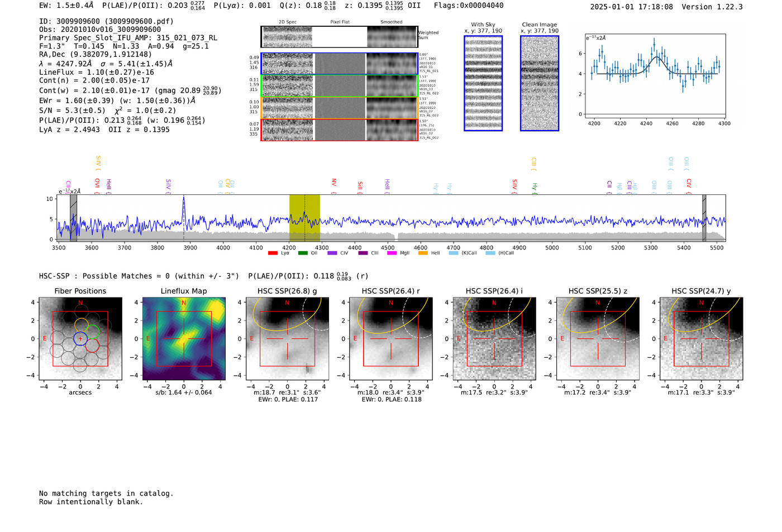The height and width of the screenshot is (532, 782).
Task: Click the 'No matching targets in catalog.' text
Action: click(106, 493)
